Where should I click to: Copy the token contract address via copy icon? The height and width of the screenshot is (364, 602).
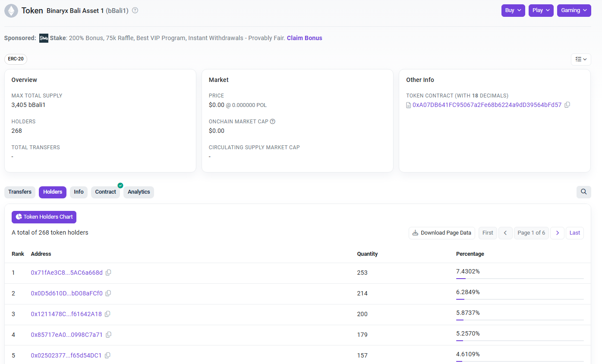click(x=567, y=105)
